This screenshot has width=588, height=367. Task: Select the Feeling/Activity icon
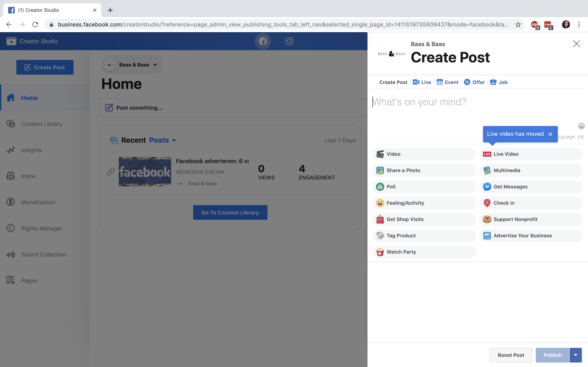coord(380,203)
